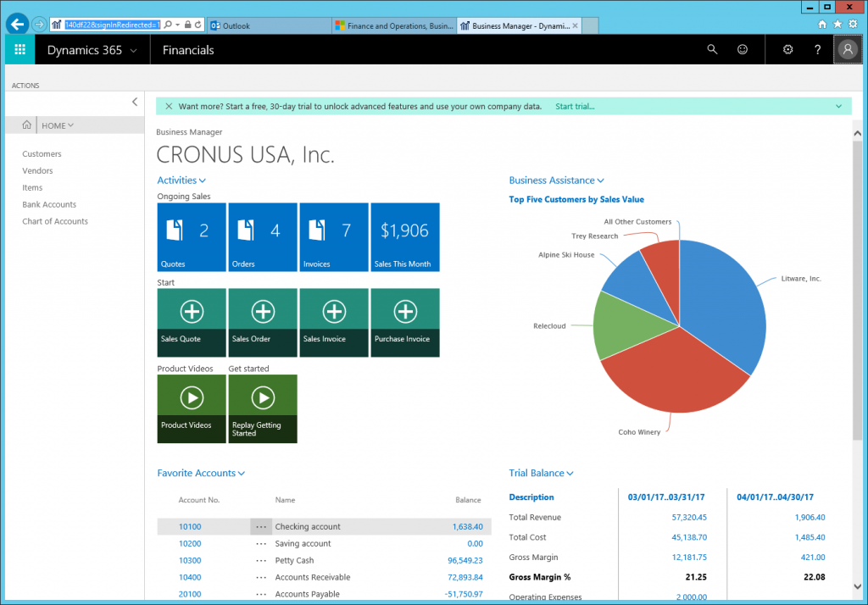Expand the Business Assistance dropdown
The image size is (868, 605).
point(601,181)
